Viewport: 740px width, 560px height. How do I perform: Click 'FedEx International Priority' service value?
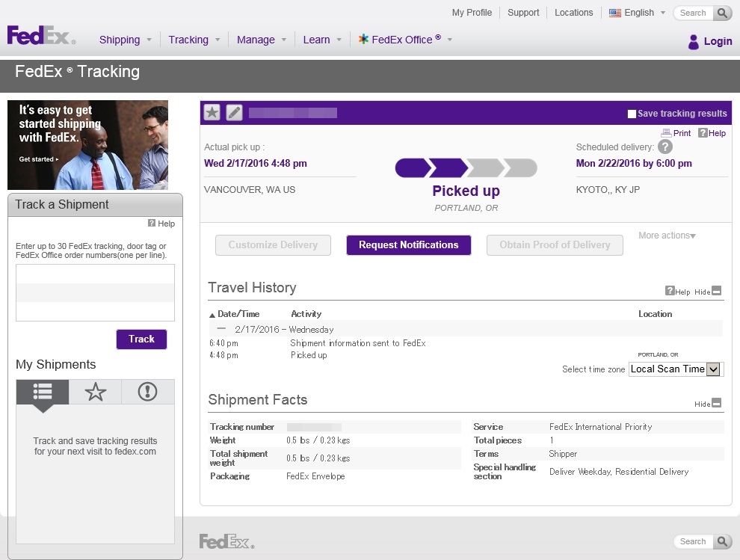pyautogui.click(x=600, y=427)
